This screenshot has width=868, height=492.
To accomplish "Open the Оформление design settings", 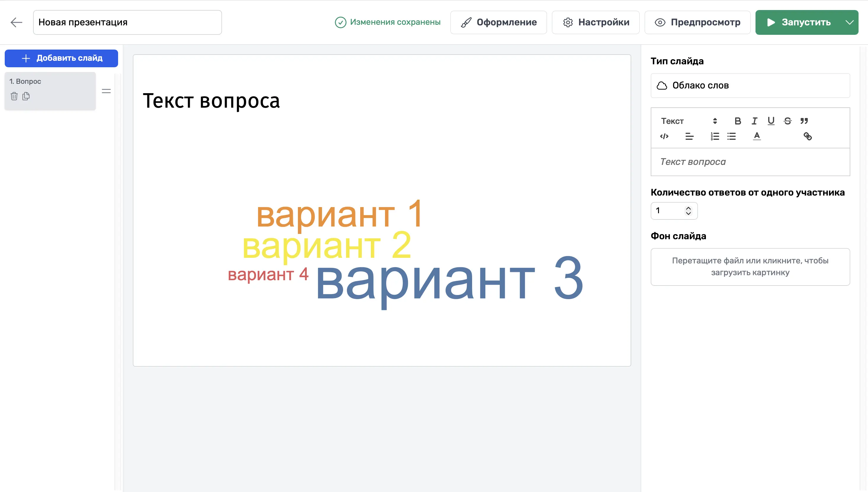I will (x=498, y=22).
